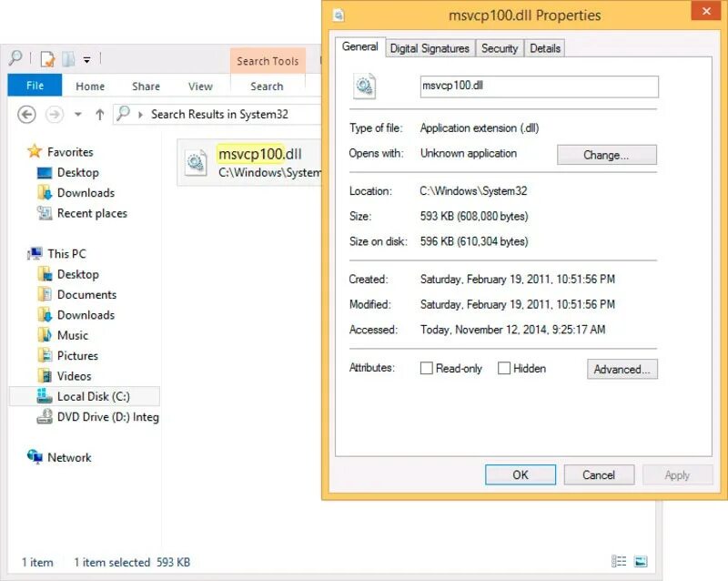
Task: Switch to large thumbnails view icon
Action: pos(641,562)
